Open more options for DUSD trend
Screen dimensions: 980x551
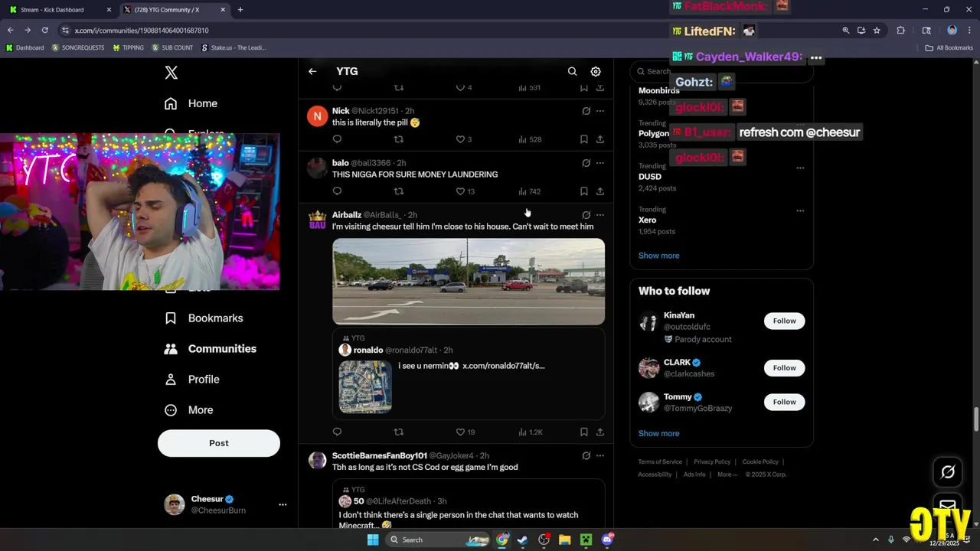(800, 168)
